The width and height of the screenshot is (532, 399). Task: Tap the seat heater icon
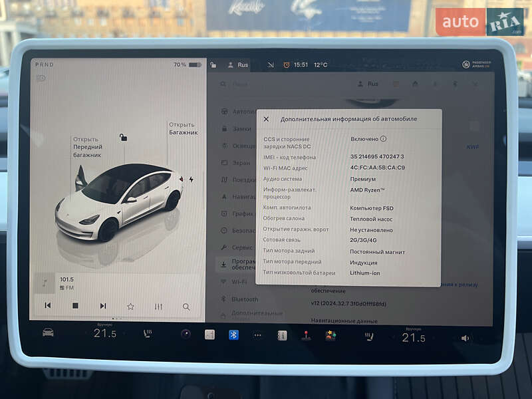148,336
